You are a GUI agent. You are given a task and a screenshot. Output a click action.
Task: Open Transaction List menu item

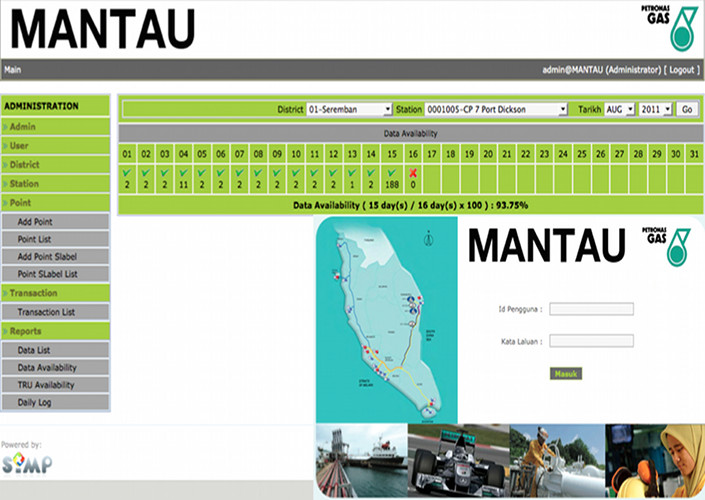[55, 312]
